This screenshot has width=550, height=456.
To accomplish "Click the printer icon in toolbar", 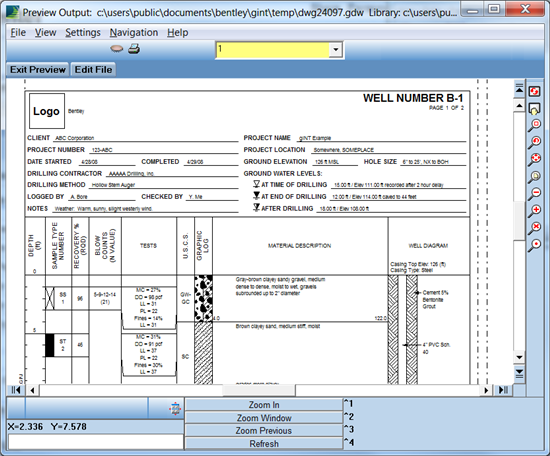I will coord(134,49).
